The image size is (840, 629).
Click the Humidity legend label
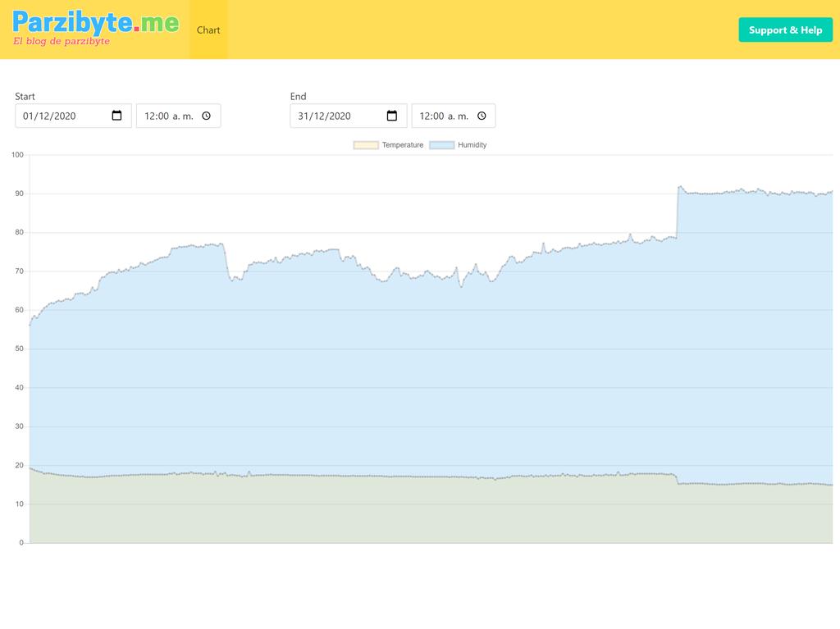pyautogui.click(x=472, y=145)
